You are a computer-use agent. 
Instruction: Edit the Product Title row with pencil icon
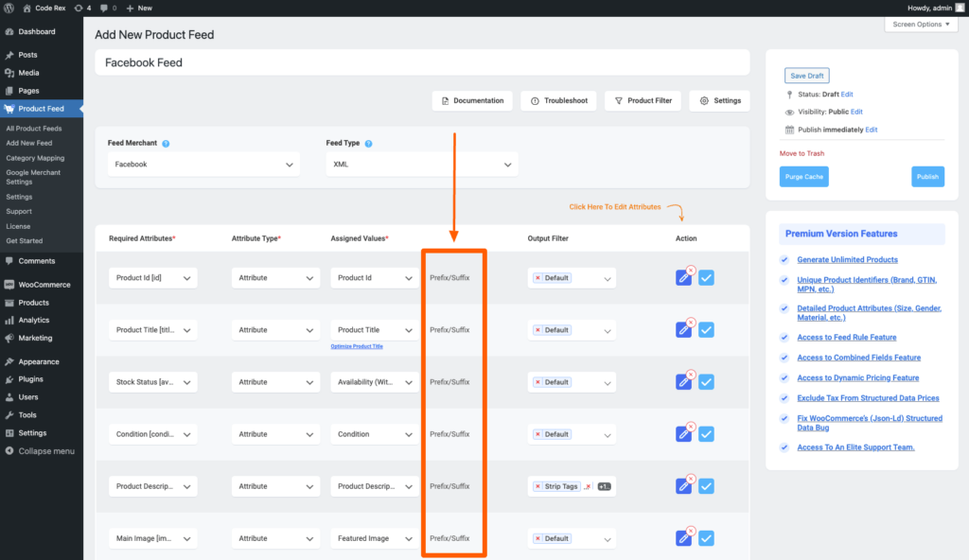coord(683,330)
